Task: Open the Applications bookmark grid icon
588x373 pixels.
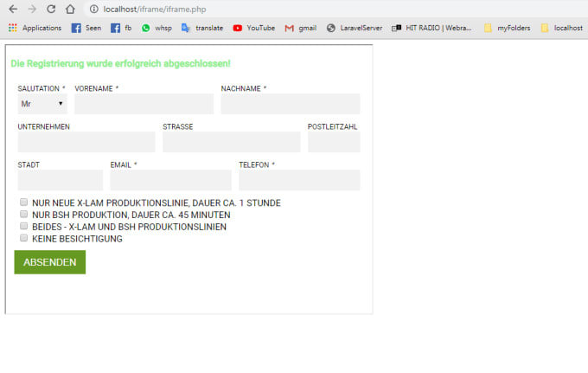Action: tap(13, 28)
